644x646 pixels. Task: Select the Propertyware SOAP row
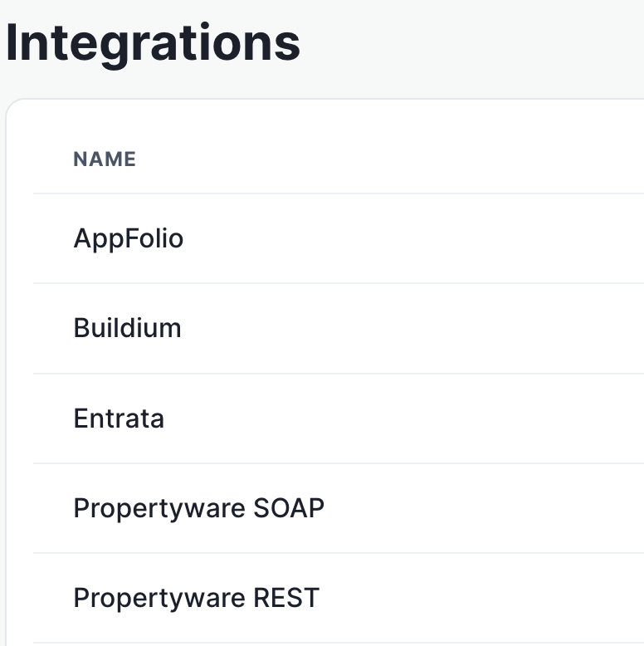coord(198,508)
